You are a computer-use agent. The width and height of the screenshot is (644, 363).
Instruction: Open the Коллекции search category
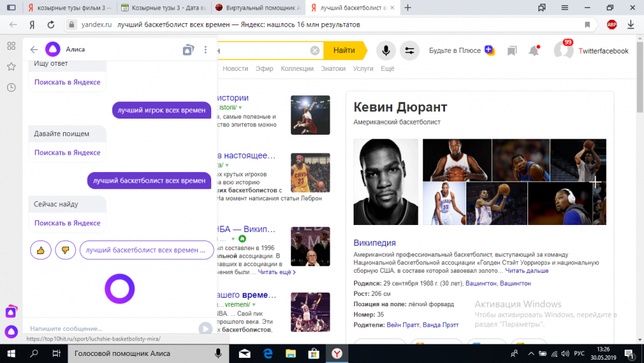tap(297, 68)
